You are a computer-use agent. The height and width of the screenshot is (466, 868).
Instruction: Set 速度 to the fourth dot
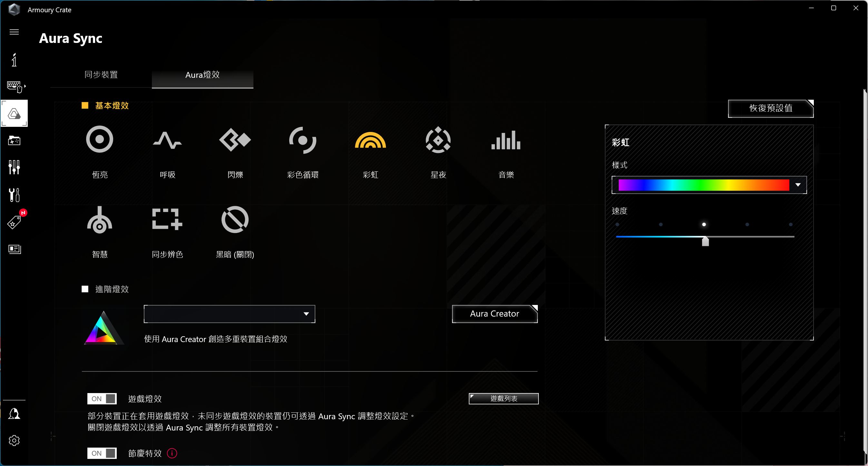click(x=747, y=225)
